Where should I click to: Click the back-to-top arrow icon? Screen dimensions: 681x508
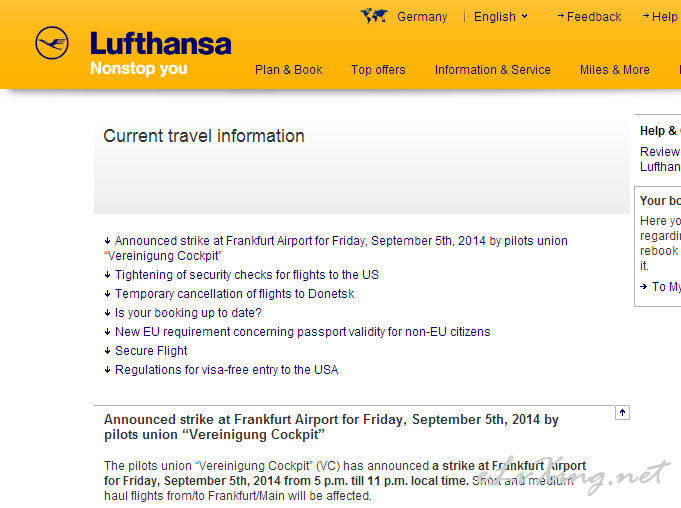coord(622,412)
